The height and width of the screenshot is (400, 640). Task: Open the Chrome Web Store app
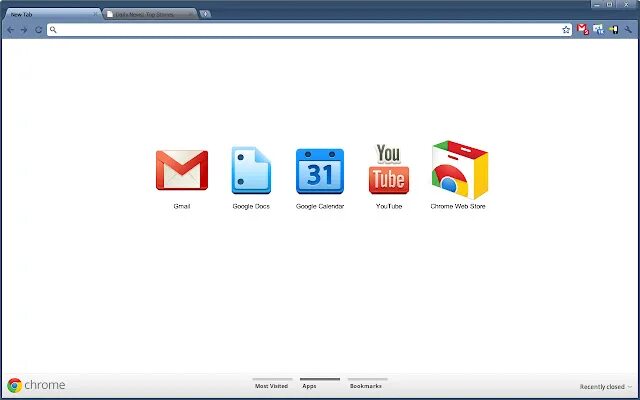pos(460,170)
